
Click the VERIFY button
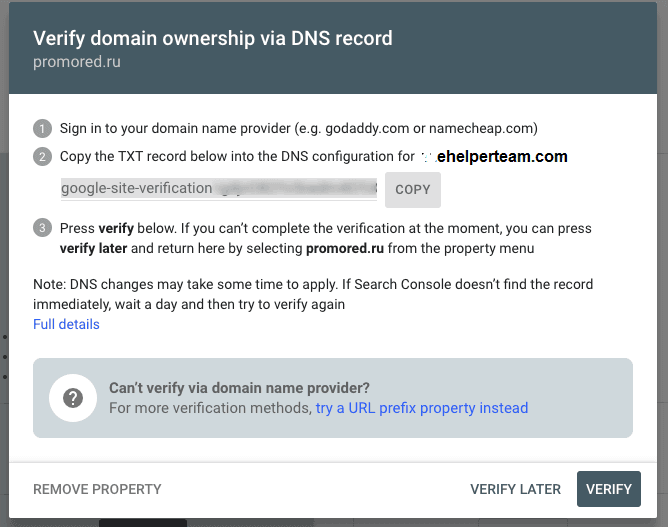(x=609, y=489)
